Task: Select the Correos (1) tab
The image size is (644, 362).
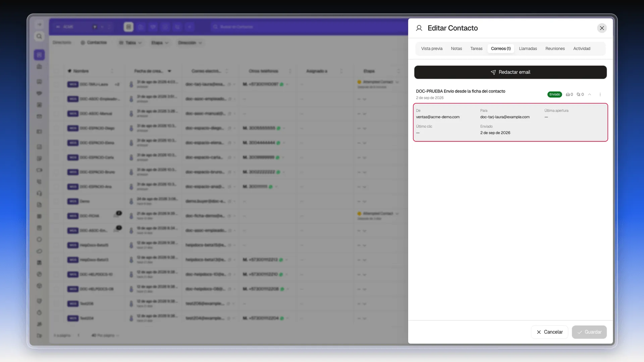Action: [500, 49]
